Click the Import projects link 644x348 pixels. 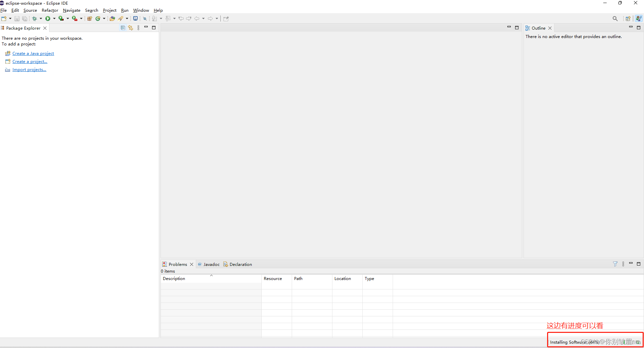coord(29,69)
